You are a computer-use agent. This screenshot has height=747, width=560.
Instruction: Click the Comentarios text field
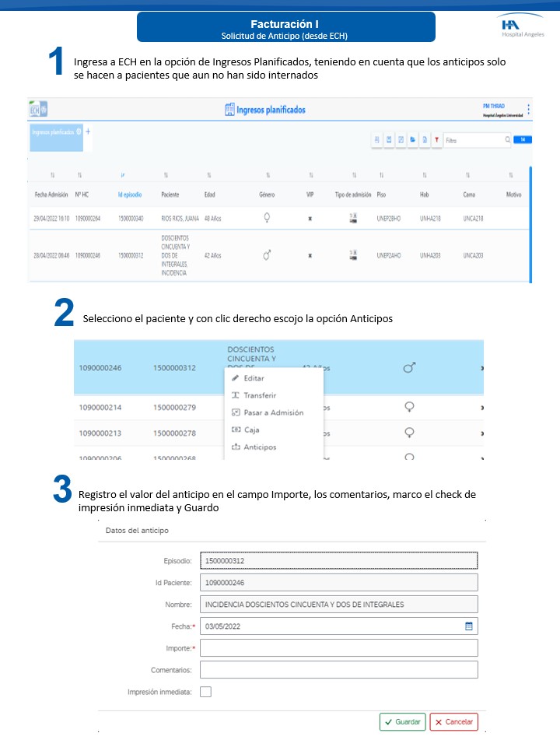[338, 670]
